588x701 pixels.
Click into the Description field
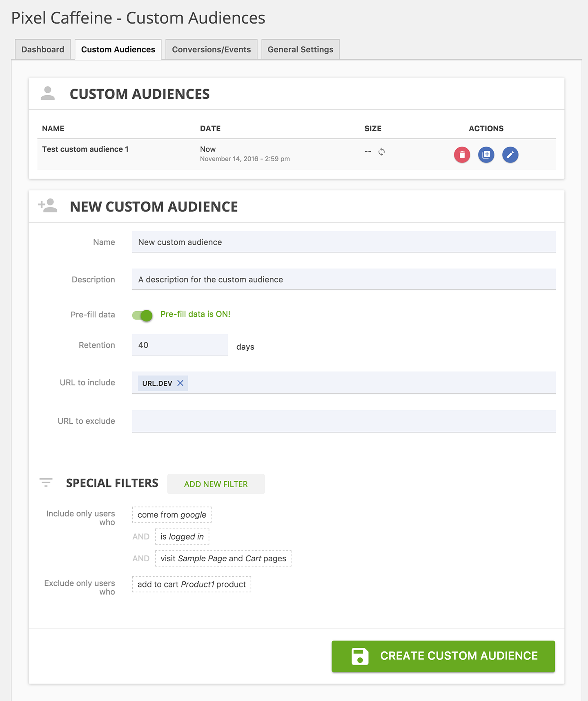click(x=343, y=279)
